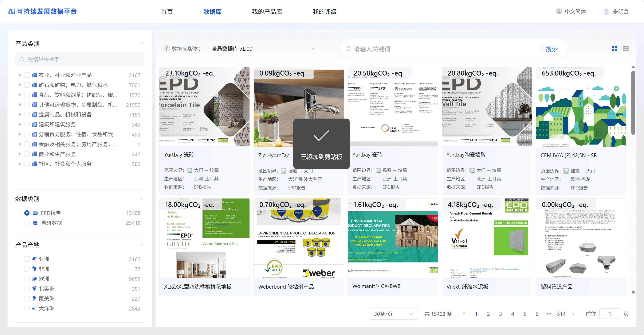
Task: Check the 建筑和建筑服务 checkbox
Action: coord(27,124)
